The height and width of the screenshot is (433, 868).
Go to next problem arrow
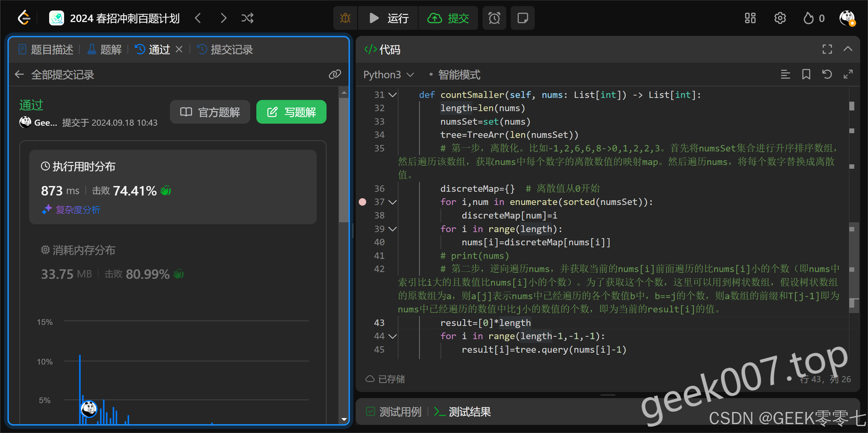click(223, 18)
